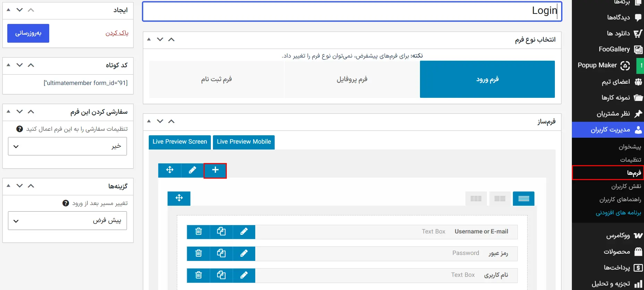
Task: Open the custom settings dropdown showing خیر
Action: (x=67, y=146)
